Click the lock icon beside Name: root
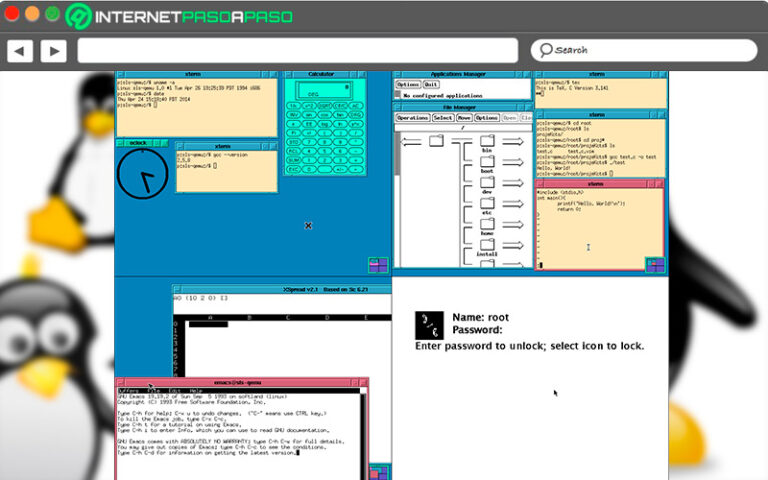Image resolution: width=768 pixels, height=480 pixels. pos(430,324)
